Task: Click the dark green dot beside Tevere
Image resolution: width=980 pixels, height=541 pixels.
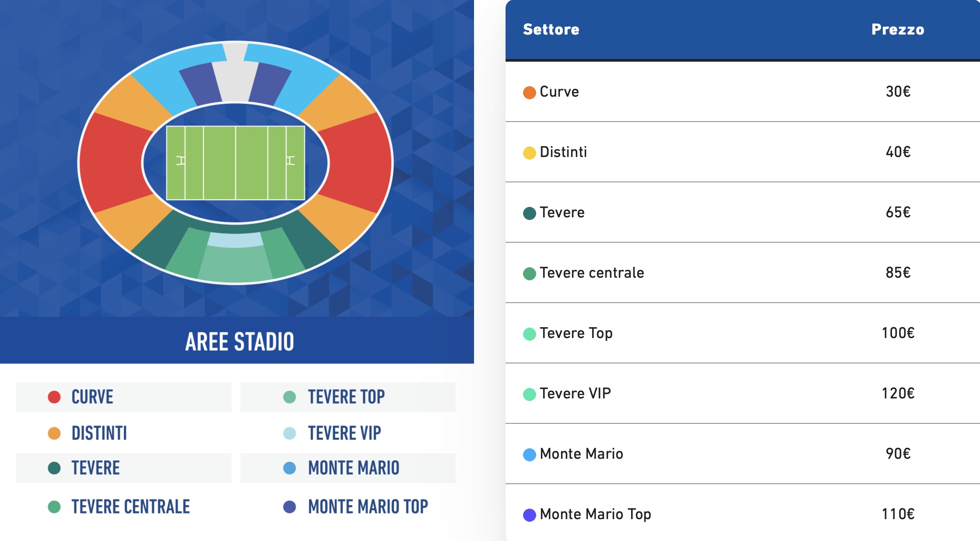Action: tap(530, 213)
